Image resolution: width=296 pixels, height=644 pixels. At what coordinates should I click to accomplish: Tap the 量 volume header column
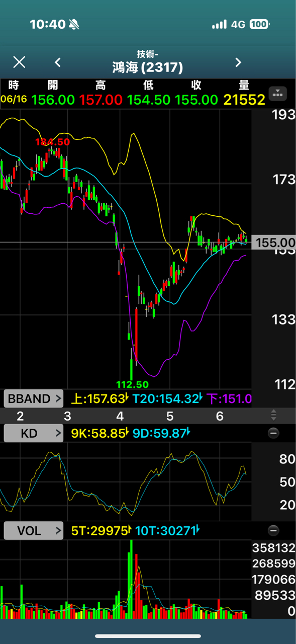point(244,85)
